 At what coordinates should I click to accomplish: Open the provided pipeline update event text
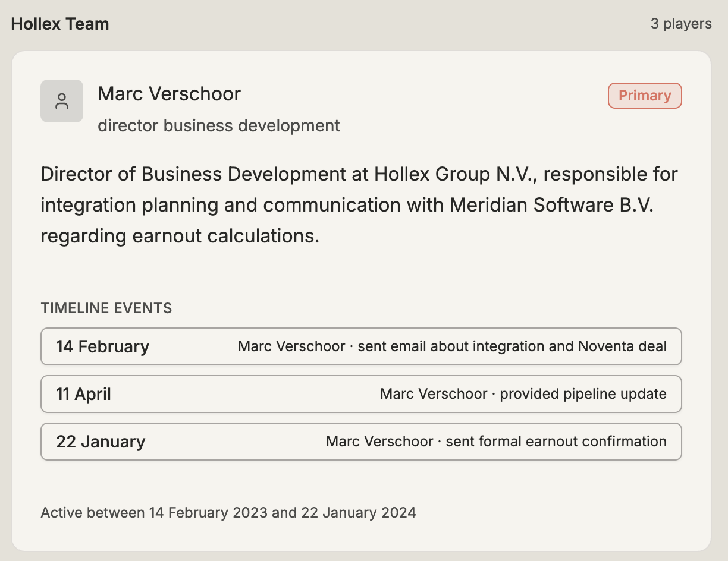(523, 394)
